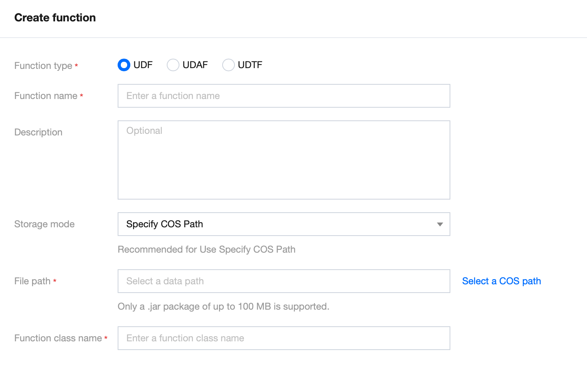Viewport: 587px width, 392px height.
Task: Click the caret arrow in Storage mode
Action: point(440,224)
